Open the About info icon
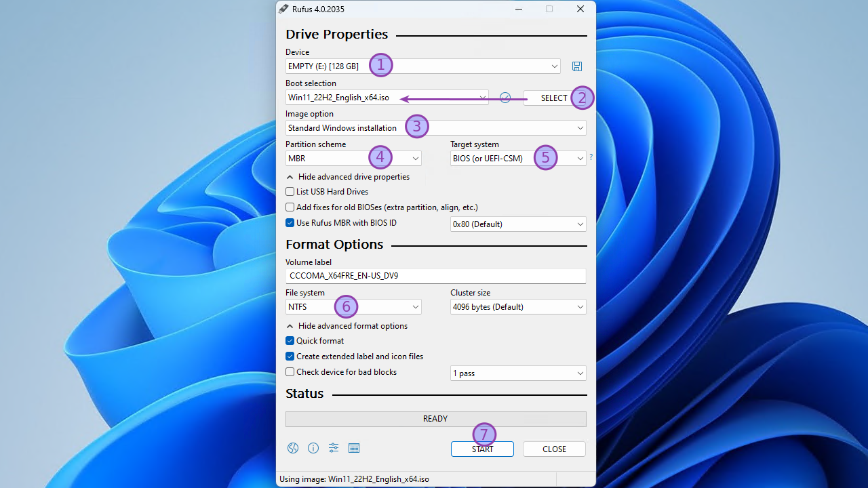This screenshot has height=488, width=868. tap(313, 448)
